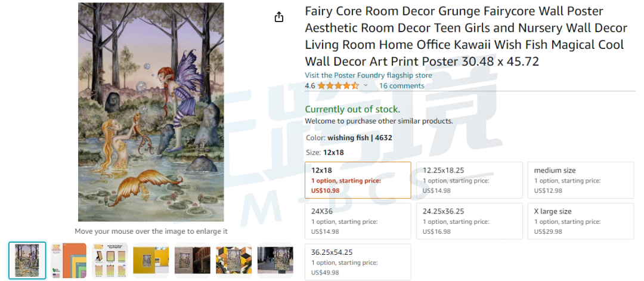Select the 12x18 size option
644x281 pixels.
358,180
